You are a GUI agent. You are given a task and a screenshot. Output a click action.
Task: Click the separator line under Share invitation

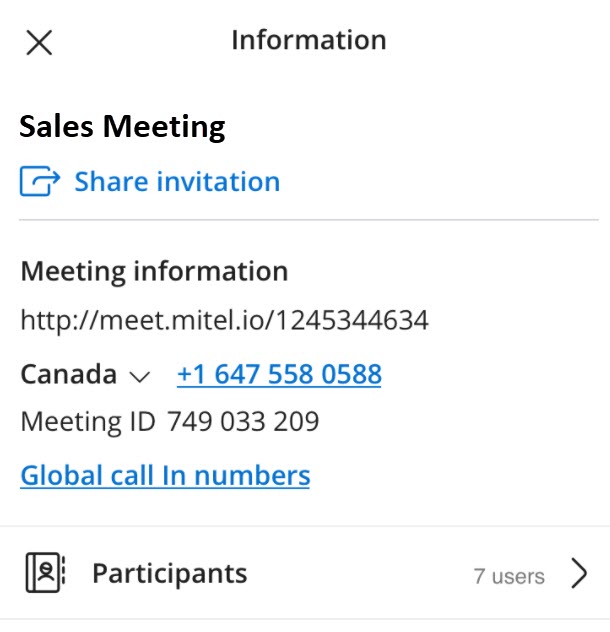[304, 219]
